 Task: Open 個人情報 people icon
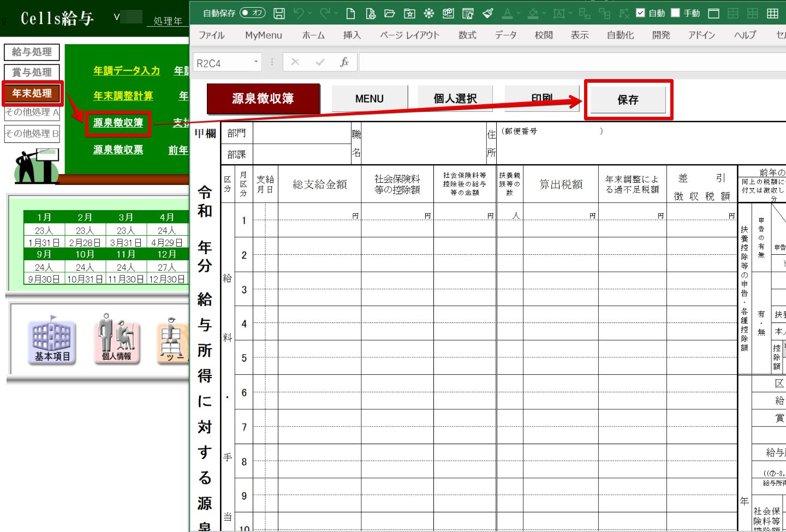116,339
